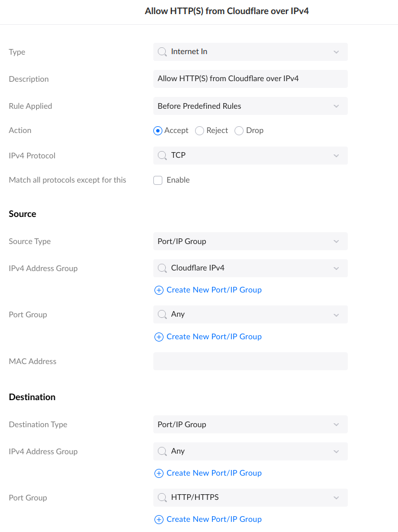Click the plus icon to create source IP group
The width and height of the screenshot is (398, 532).
click(158, 290)
